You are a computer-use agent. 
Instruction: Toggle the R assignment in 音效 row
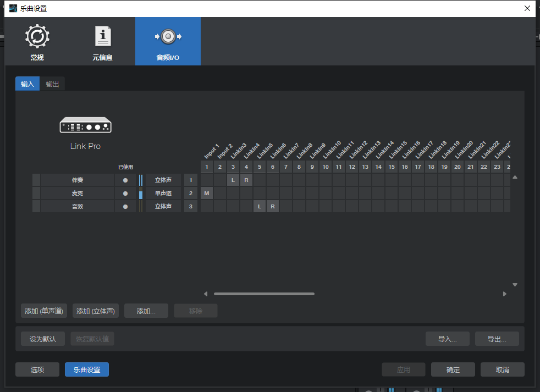pyautogui.click(x=273, y=206)
